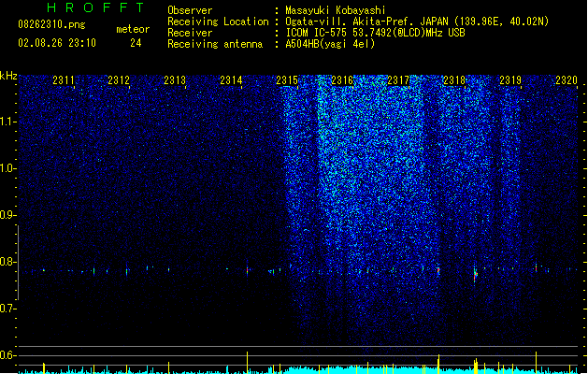Click the 2313 time marker
588x374 pixels.
[x=175, y=79]
